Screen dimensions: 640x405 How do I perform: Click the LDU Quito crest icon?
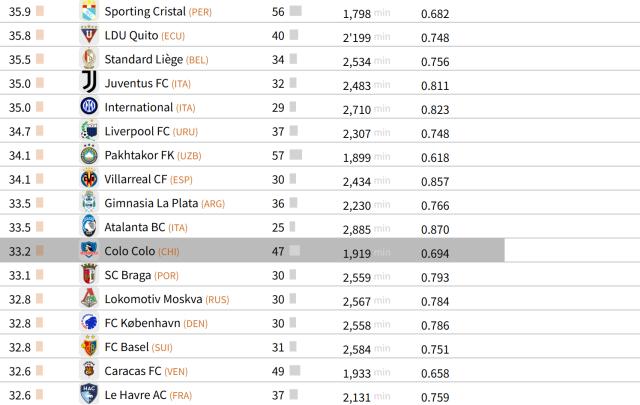pos(89,36)
